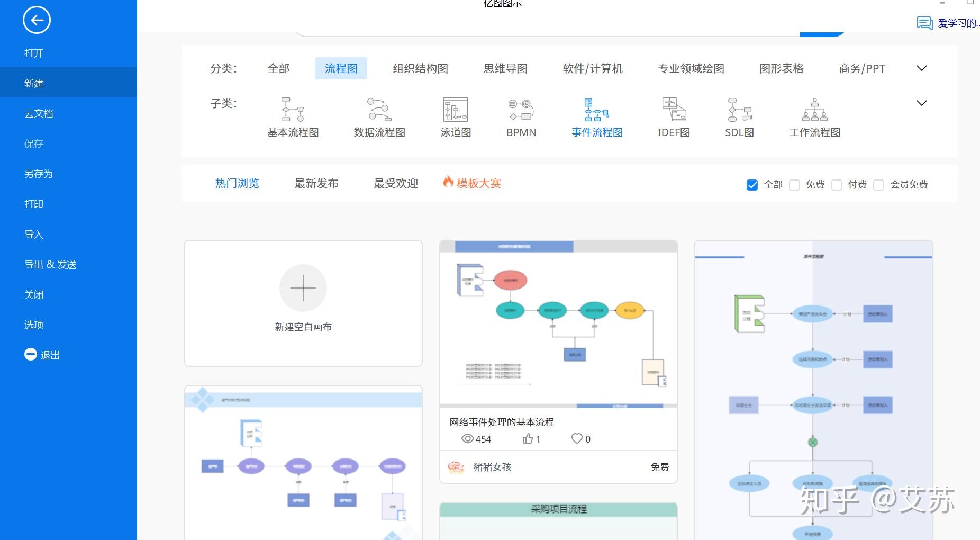980x540 pixels.
Task: Expand the 子类 subcategory row chevron
Action: point(922,103)
